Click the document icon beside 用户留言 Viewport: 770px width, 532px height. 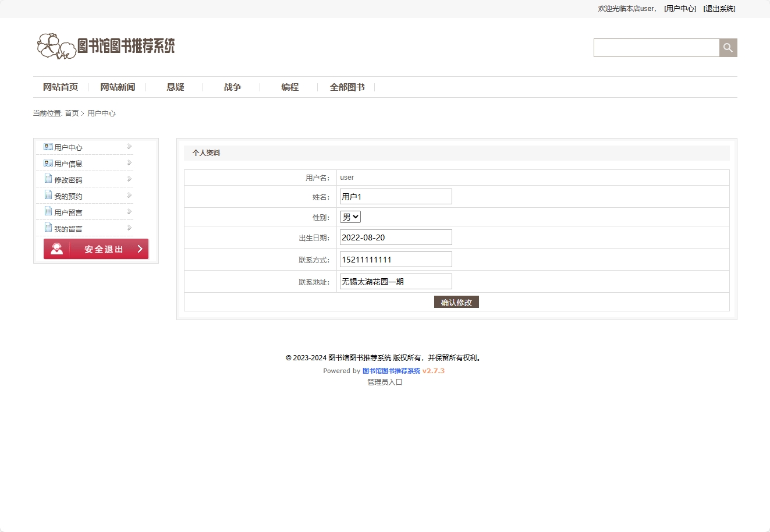click(48, 211)
